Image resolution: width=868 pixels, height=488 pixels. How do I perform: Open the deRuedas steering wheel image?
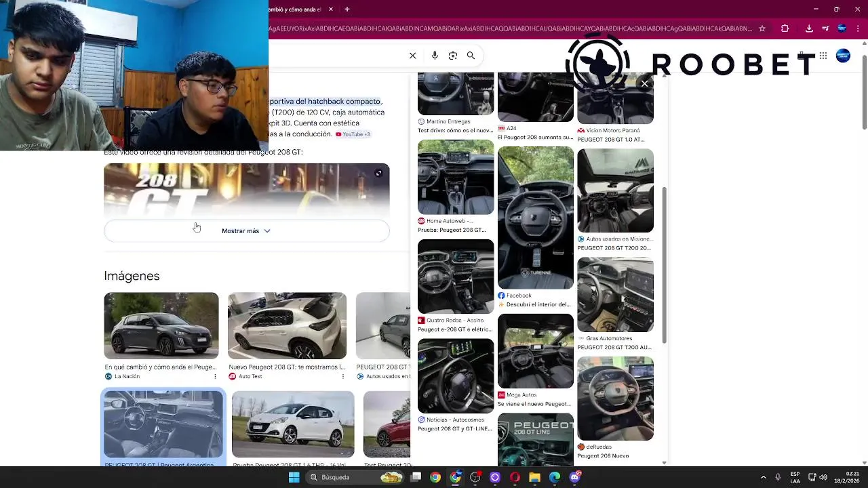[x=615, y=399]
